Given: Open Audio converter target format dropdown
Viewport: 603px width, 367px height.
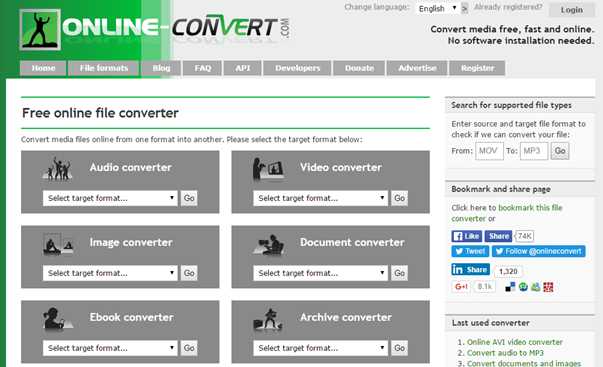Looking at the screenshot, I should point(110,198).
